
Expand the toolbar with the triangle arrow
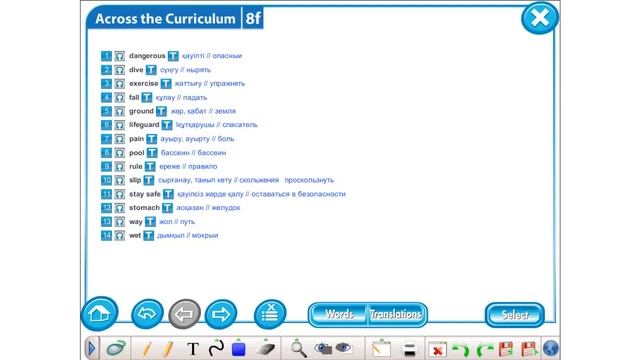91,349
